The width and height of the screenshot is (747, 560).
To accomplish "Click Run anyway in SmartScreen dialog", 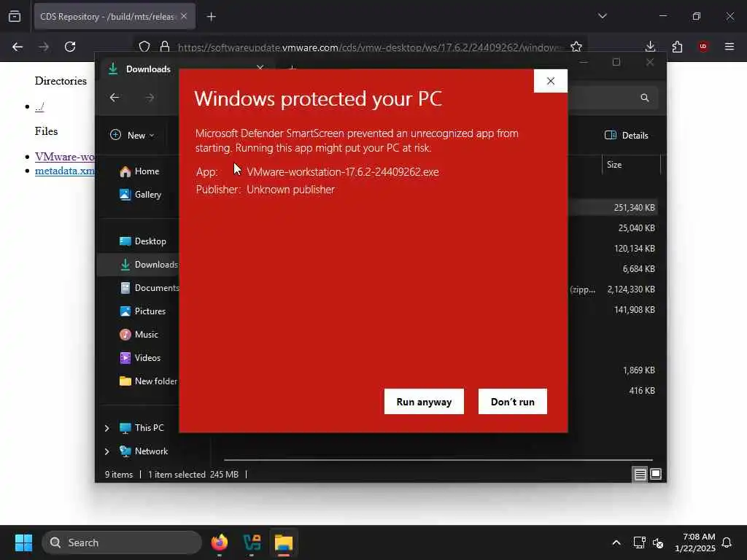I will click(424, 402).
